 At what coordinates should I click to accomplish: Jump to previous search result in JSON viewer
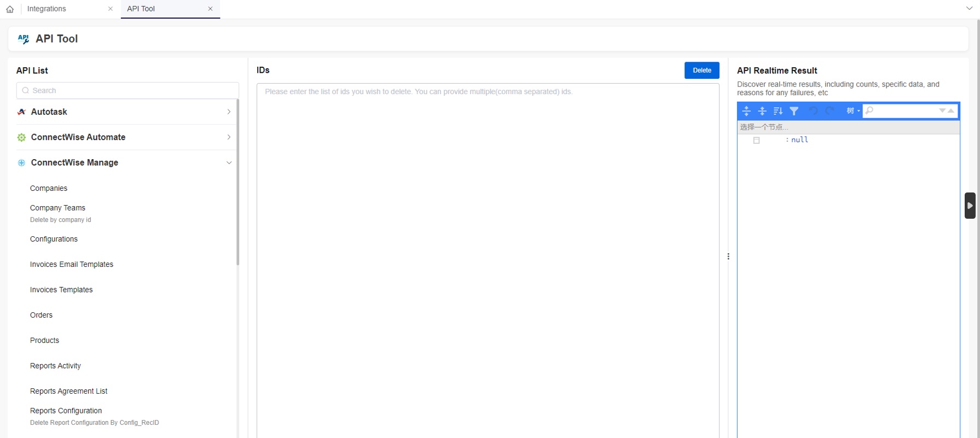coord(951,110)
